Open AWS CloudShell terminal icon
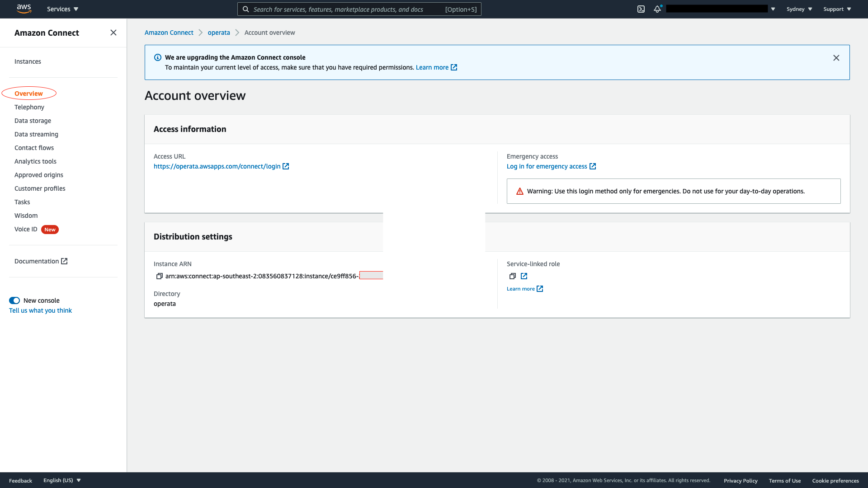Image resolution: width=868 pixels, height=488 pixels. pos(641,9)
